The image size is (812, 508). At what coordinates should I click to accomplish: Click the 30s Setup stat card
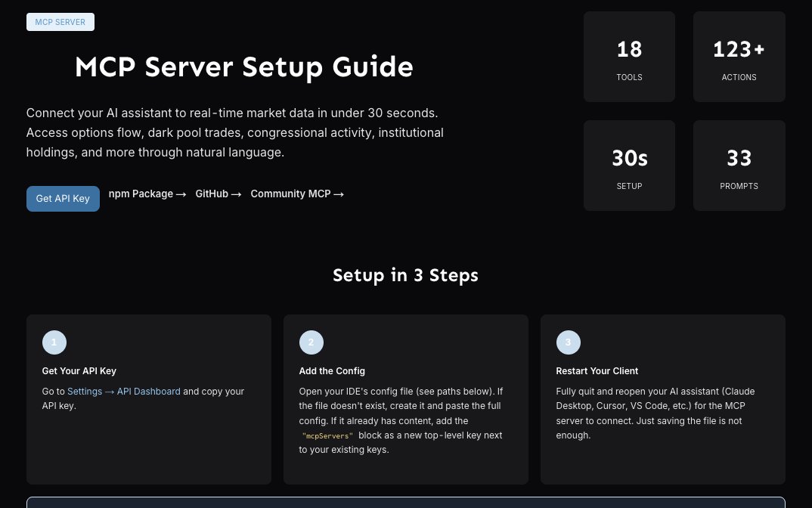(x=629, y=166)
